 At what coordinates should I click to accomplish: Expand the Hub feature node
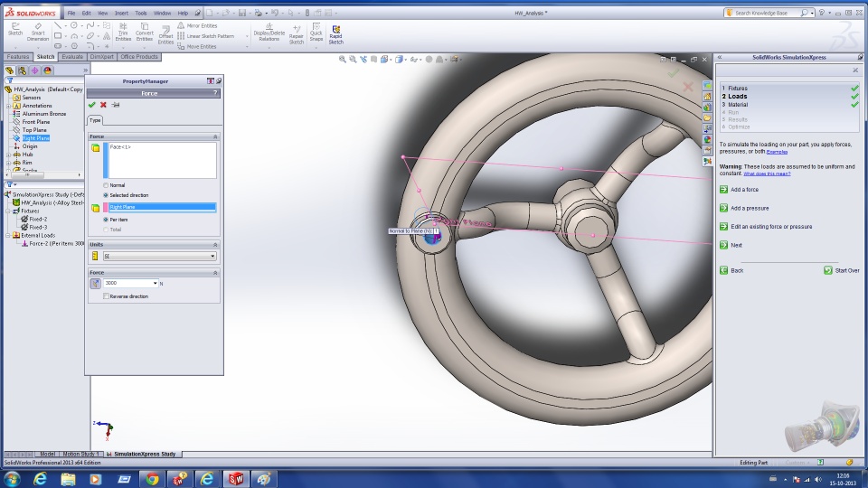pos(8,155)
